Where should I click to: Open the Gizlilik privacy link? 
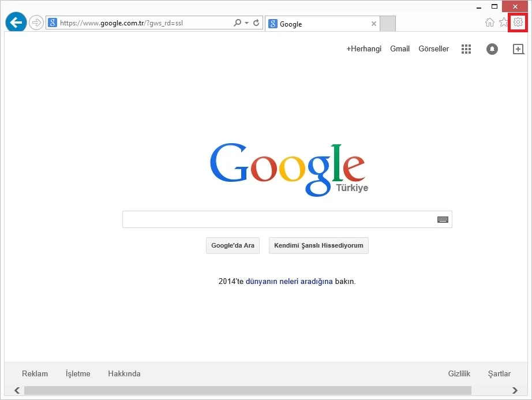point(459,373)
